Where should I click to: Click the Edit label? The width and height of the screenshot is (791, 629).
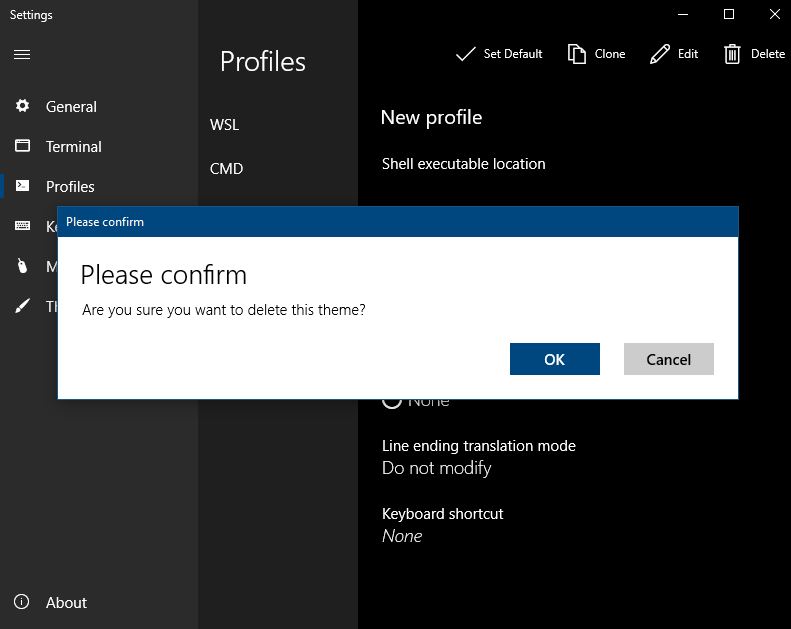[688, 54]
